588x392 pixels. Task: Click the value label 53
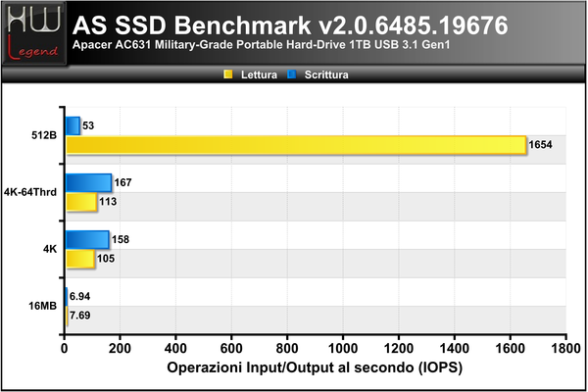coord(88,125)
